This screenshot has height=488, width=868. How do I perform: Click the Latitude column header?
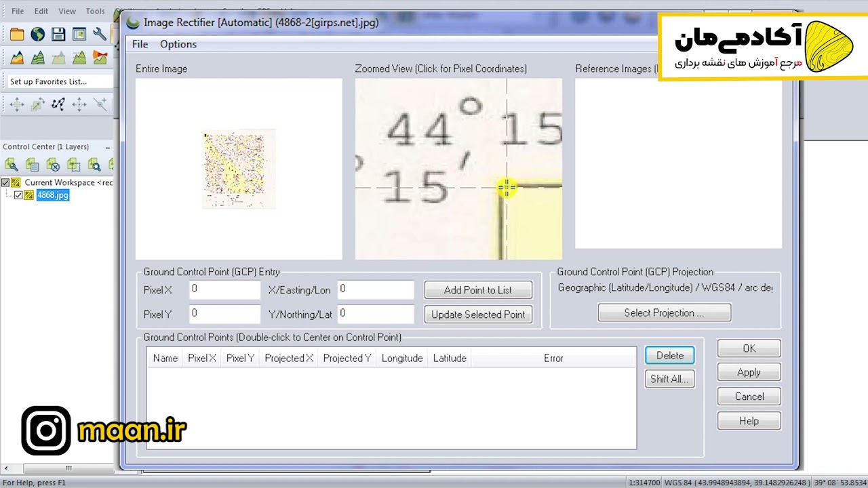point(450,359)
